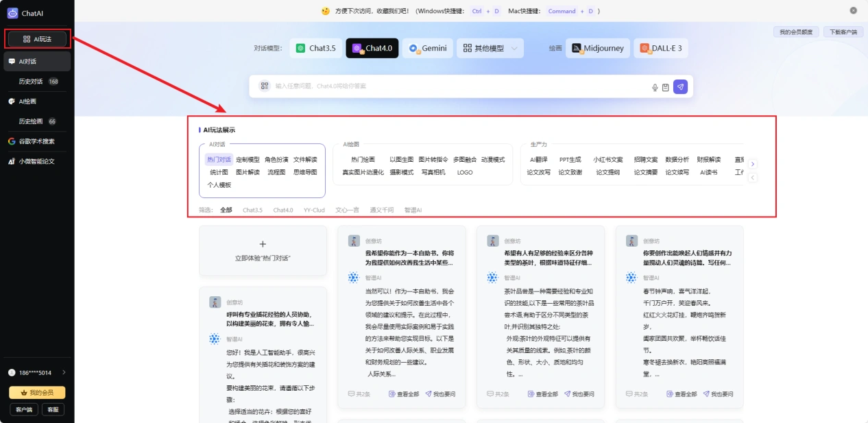Select AI读书 under 生产力
This screenshot has height=423, width=868.
click(x=708, y=172)
